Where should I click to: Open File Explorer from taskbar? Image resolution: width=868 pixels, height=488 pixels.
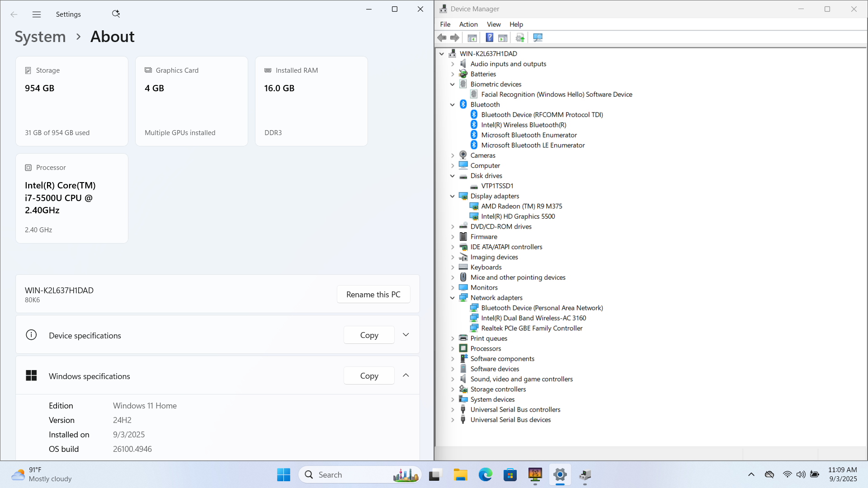(x=460, y=475)
